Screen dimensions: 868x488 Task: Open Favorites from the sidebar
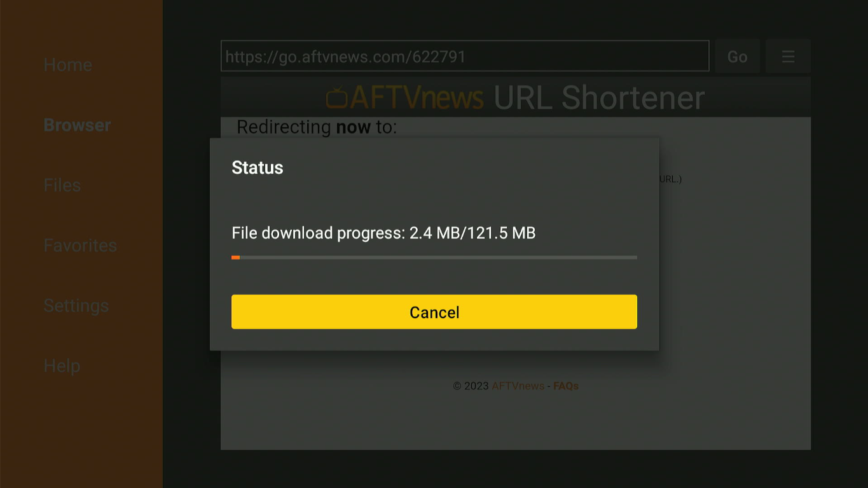tap(80, 246)
